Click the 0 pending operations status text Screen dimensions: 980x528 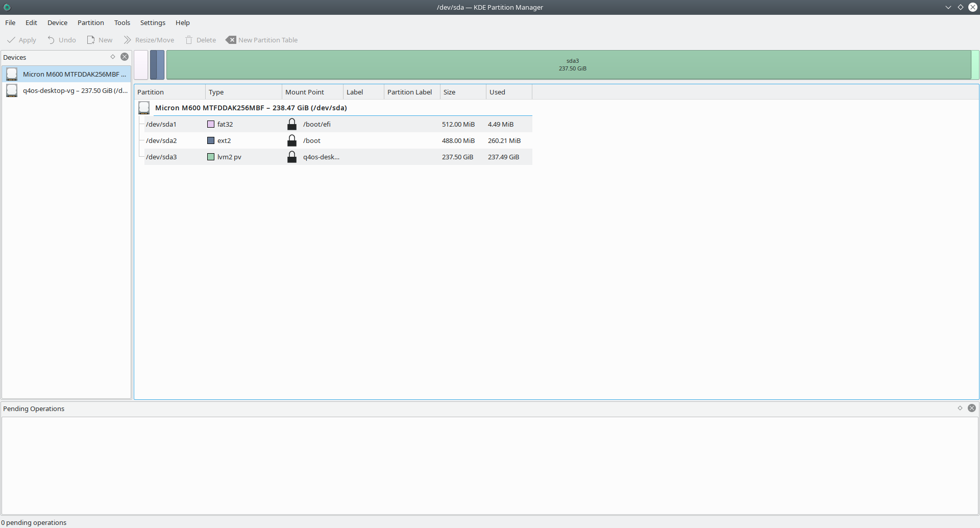(34, 522)
